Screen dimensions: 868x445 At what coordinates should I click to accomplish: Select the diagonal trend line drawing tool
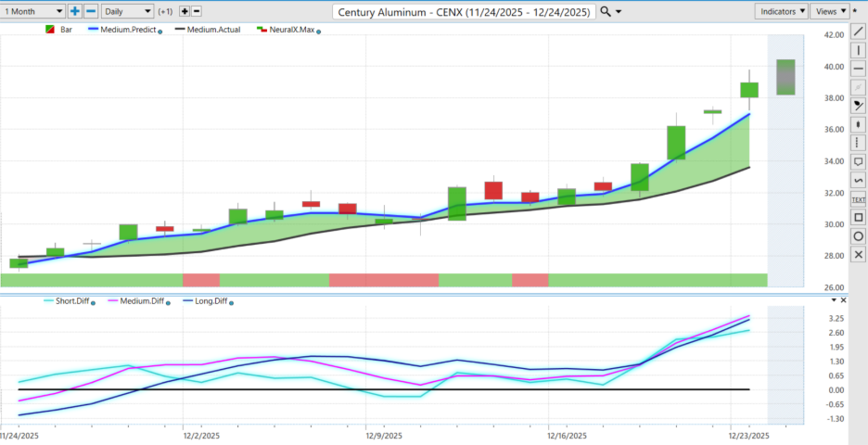[x=858, y=32]
